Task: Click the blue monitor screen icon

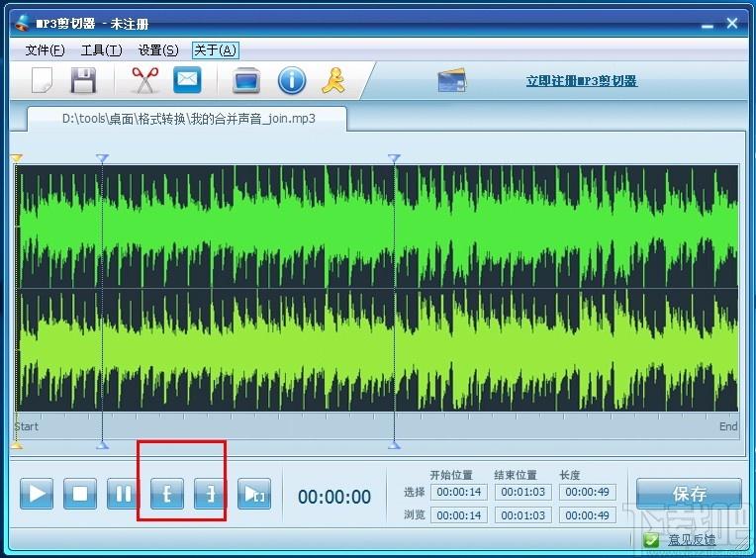Action: (x=246, y=80)
